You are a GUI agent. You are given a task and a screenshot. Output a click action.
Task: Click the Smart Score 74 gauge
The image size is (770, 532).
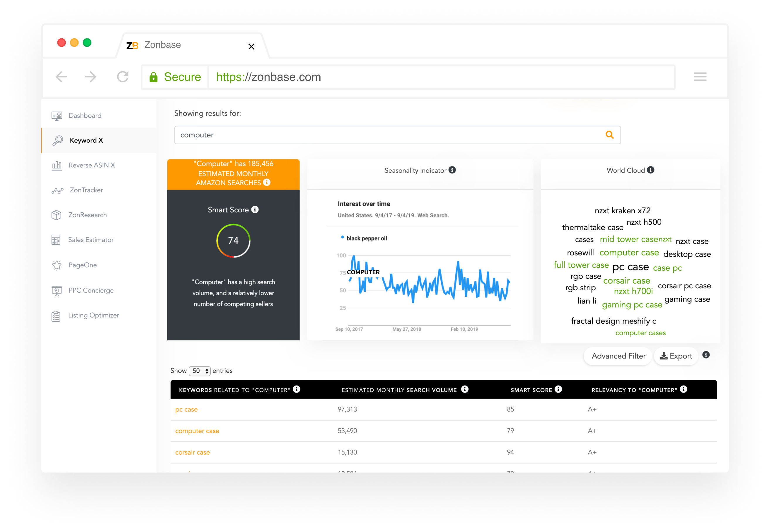click(233, 240)
